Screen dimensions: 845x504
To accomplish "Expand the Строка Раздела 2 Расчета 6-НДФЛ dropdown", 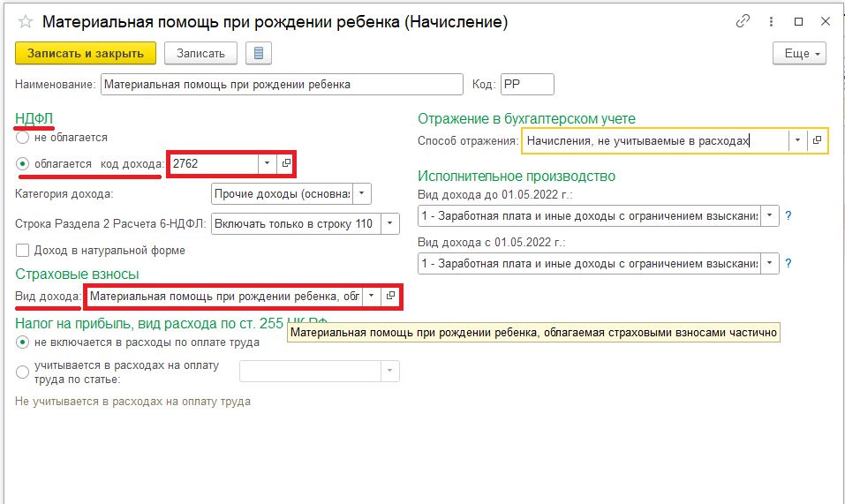I will point(389,224).
